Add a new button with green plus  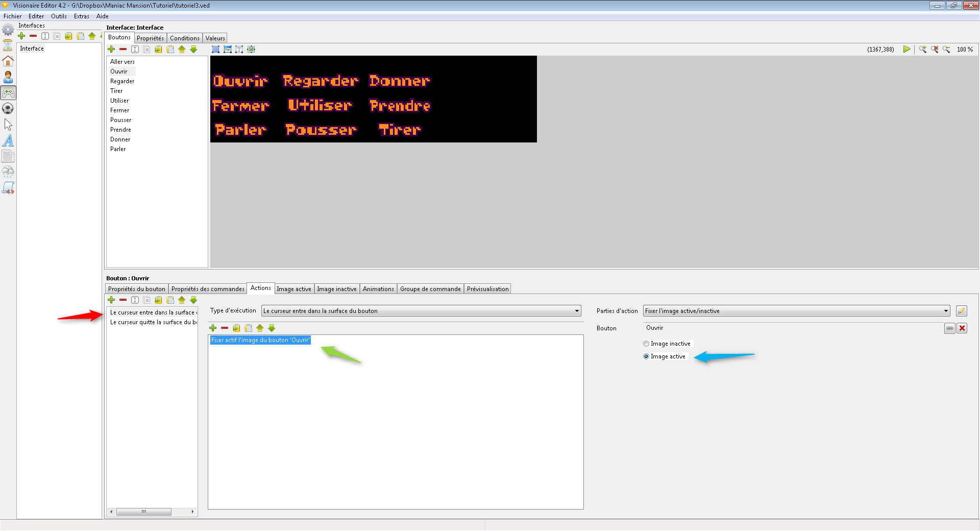click(x=111, y=50)
